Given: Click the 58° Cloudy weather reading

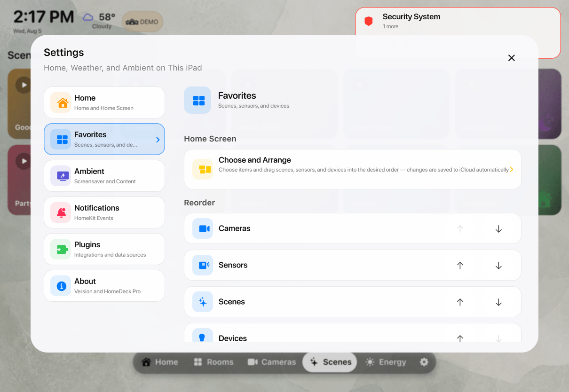Looking at the screenshot, I should (100, 21).
